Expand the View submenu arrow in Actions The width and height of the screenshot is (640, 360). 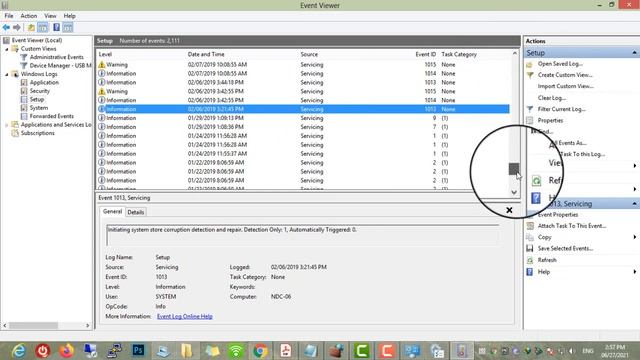click(x=635, y=166)
